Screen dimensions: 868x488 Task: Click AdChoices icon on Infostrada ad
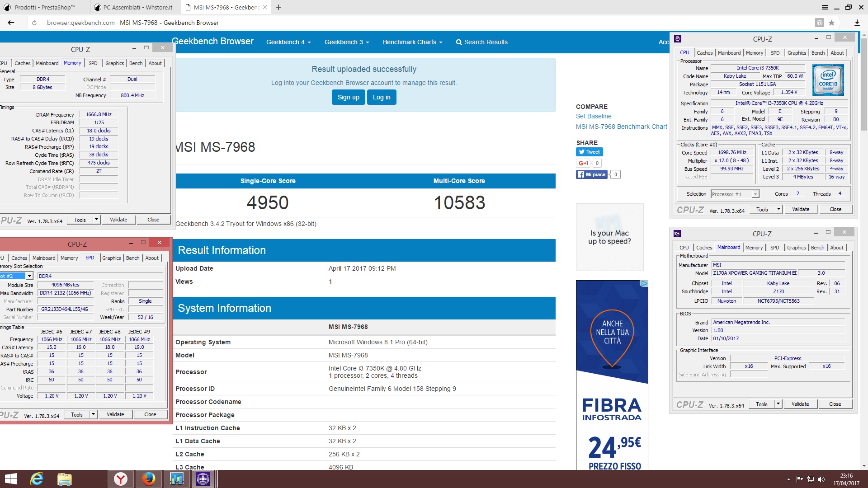pos(644,283)
